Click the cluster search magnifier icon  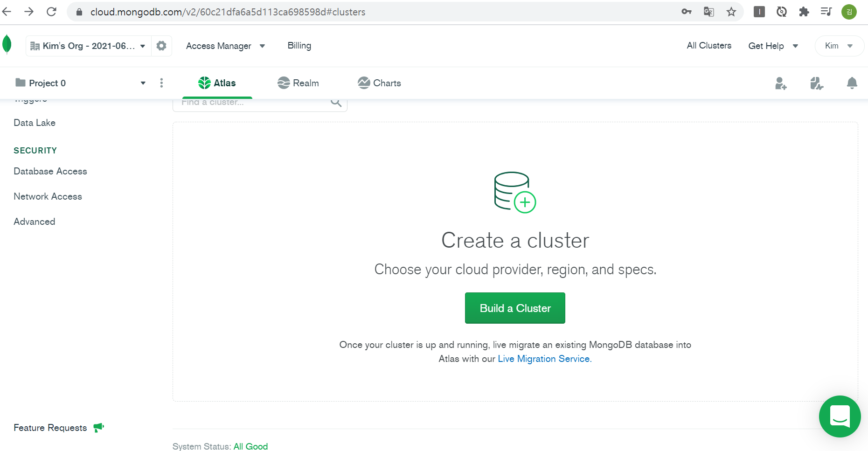coord(336,102)
